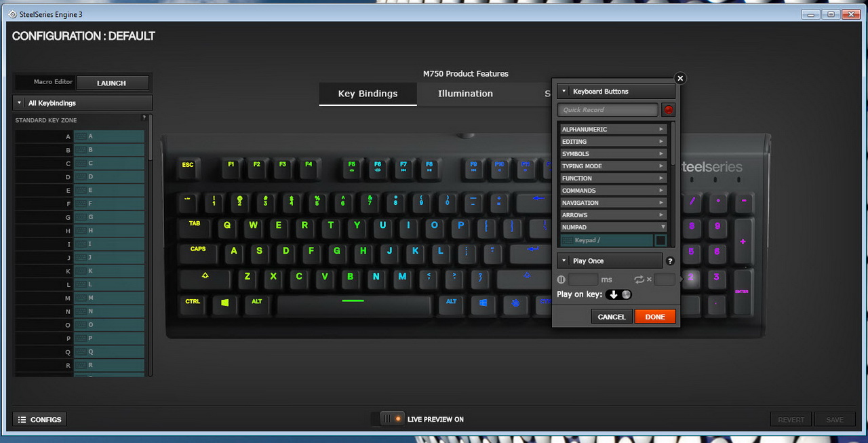The image size is (868, 443).
Task: Select the binding row for key D
Action: pyautogui.click(x=80, y=176)
